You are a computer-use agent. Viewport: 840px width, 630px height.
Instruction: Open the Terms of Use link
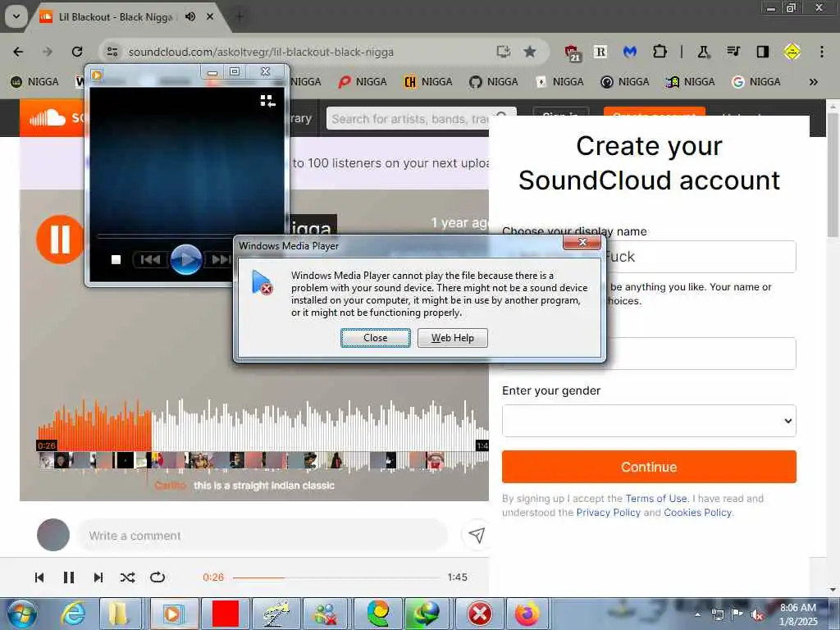click(656, 498)
